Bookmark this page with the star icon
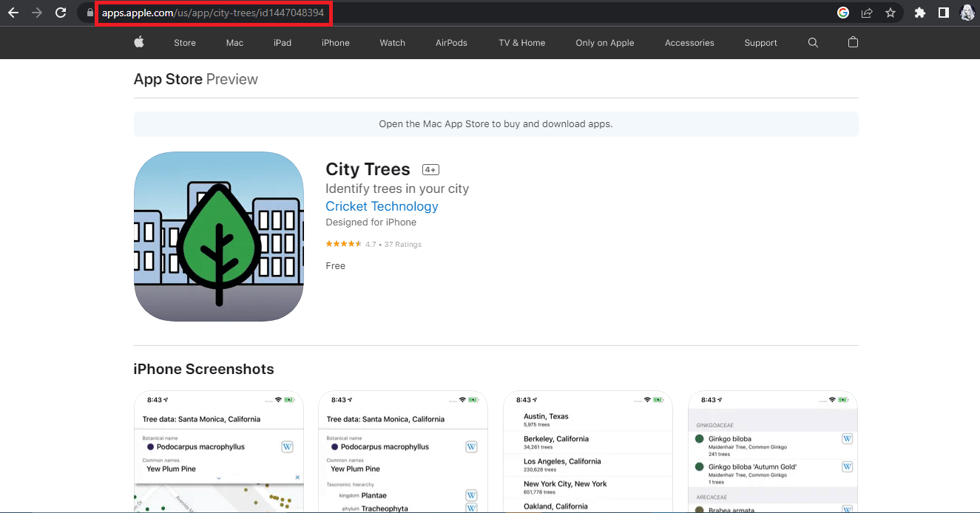This screenshot has height=513, width=980. click(x=891, y=13)
